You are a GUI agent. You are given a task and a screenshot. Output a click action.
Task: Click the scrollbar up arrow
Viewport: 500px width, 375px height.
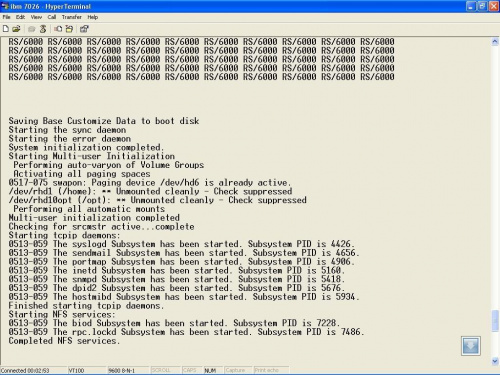coord(495,42)
